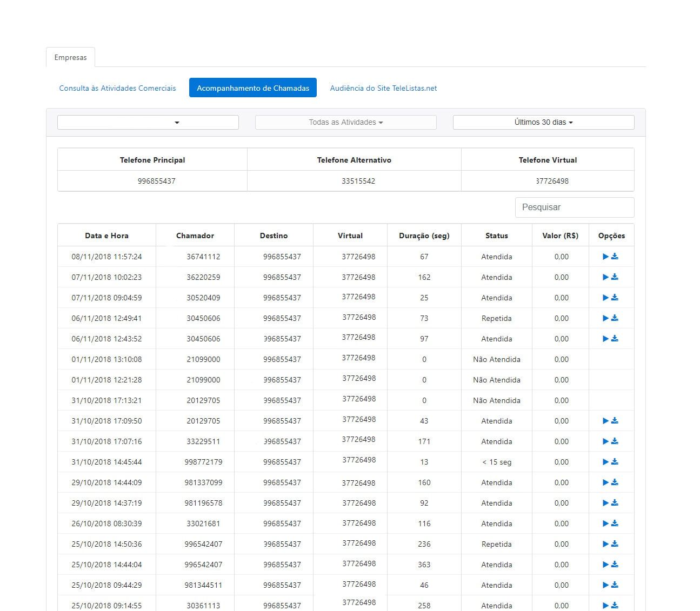700x611 pixels.
Task: Sort table by Duração (seg) column header
Action: (x=424, y=236)
